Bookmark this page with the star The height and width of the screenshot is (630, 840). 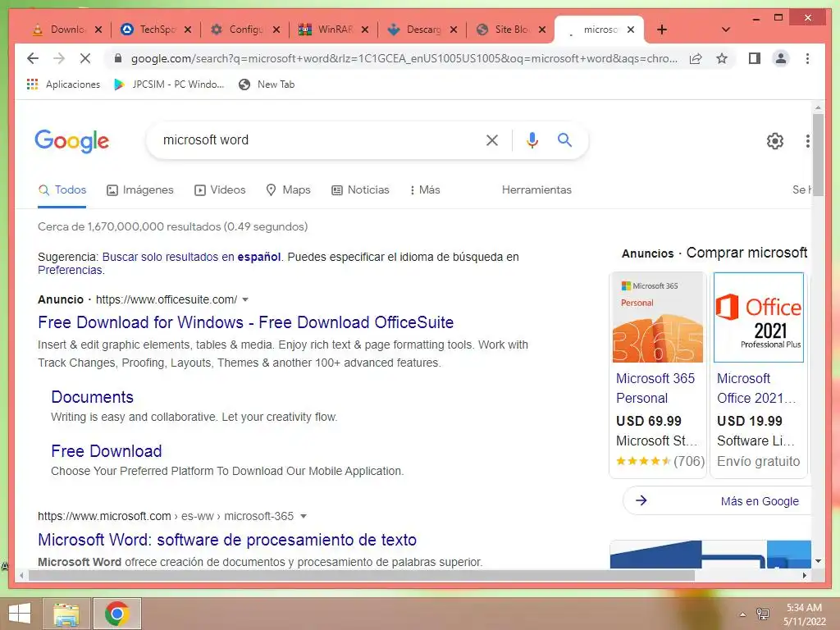pos(722,58)
